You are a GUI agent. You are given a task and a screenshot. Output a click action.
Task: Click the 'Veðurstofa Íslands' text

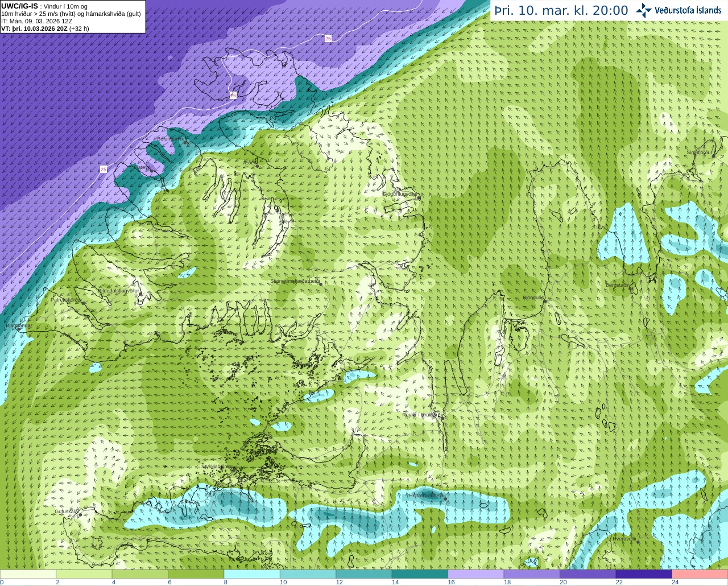coord(688,10)
